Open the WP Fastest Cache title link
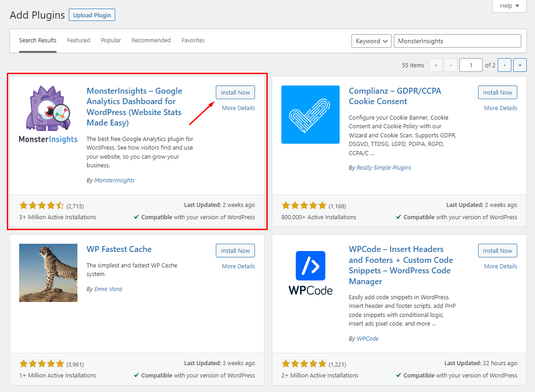 [x=119, y=249]
